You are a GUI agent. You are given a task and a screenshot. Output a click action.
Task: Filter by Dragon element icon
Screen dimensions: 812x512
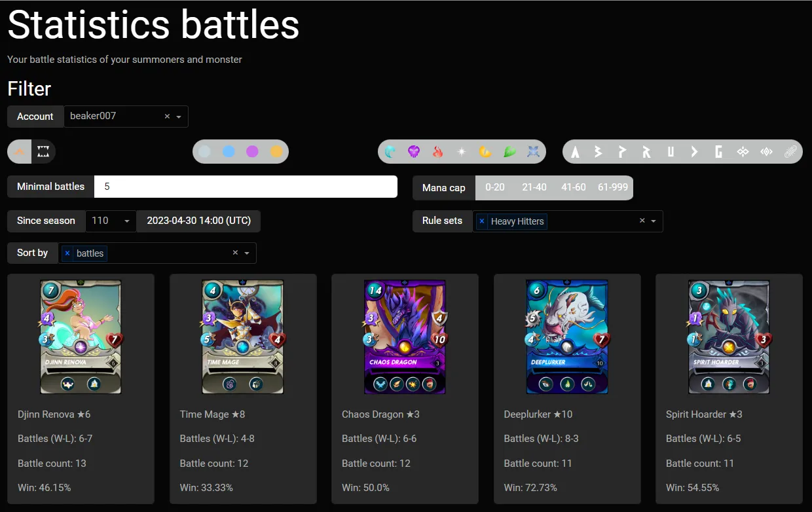pyautogui.click(x=485, y=152)
